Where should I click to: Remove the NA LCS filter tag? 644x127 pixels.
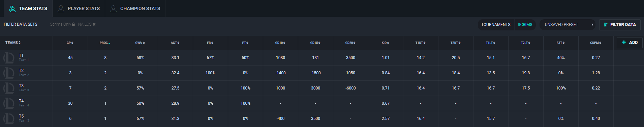pos(94,24)
